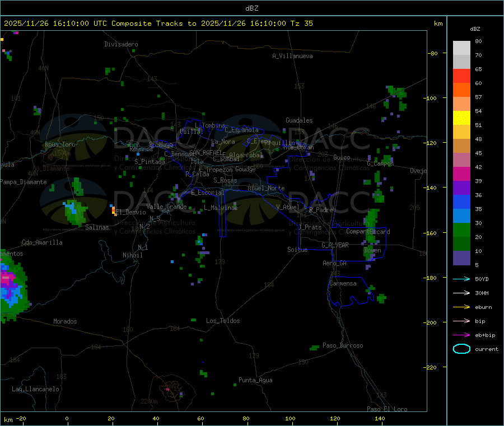Viewport: 504px width, 426px height.
Task: Click the Aero_GA map label
Action: tap(335, 263)
